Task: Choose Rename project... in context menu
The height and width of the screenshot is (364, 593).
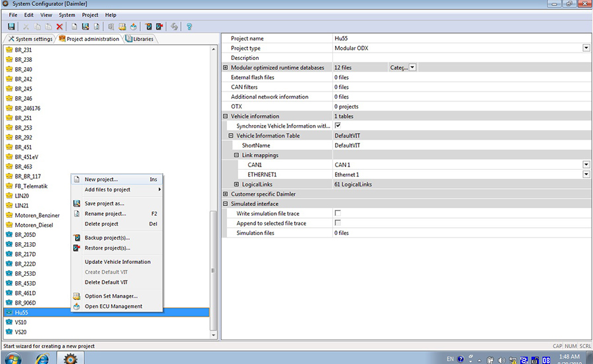Action: [117, 213]
